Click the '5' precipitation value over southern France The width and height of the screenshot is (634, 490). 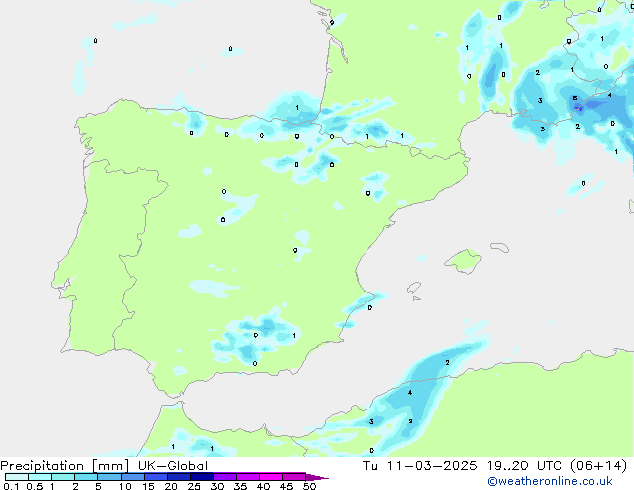(575, 98)
